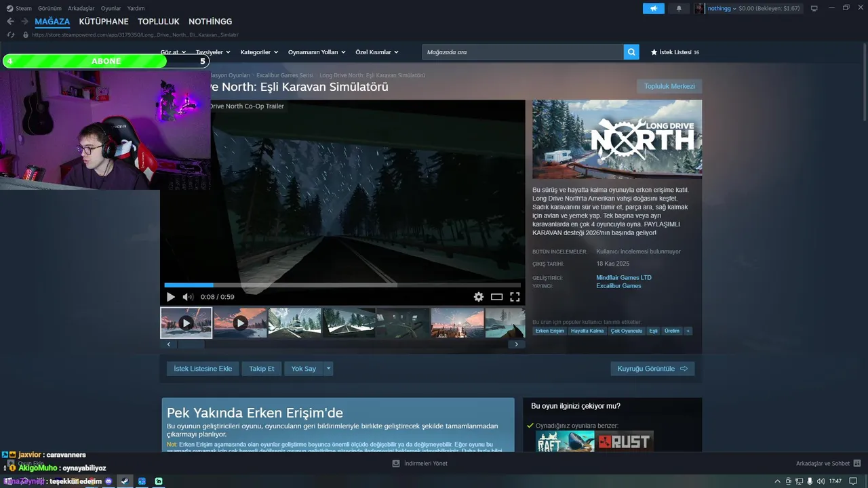868x488 pixels.
Task: Seek the trailer progress bar
Action: (x=342, y=285)
